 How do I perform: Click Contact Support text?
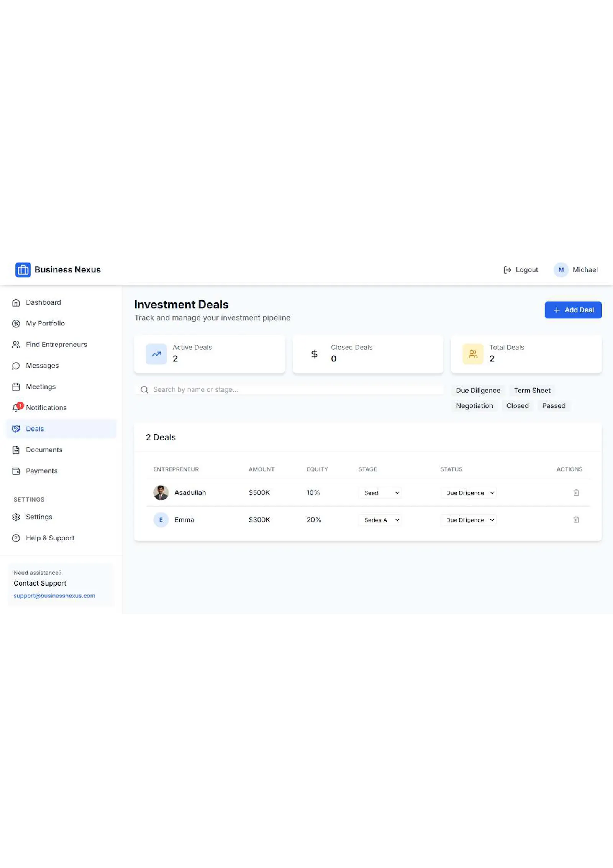click(x=40, y=583)
